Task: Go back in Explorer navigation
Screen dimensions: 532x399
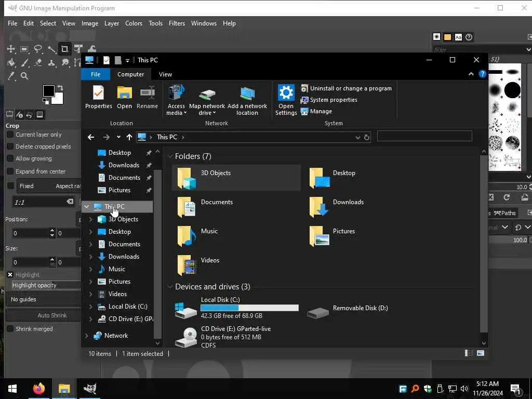Action: (x=90, y=137)
